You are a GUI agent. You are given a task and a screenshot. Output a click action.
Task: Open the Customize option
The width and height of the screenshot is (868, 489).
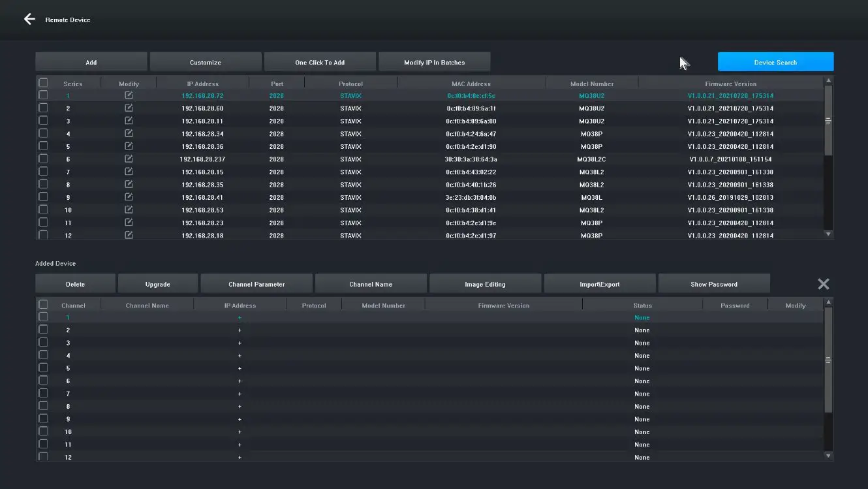[x=206, y=62]
